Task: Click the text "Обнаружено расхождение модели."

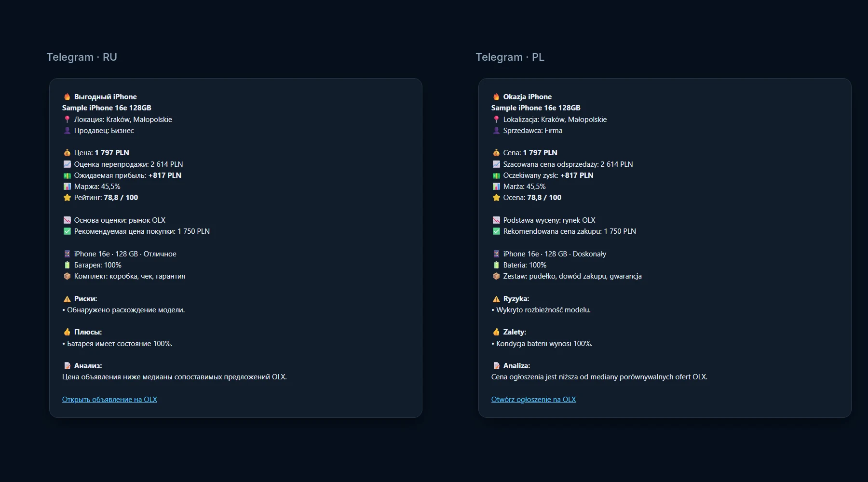Action: coord(126,310)
